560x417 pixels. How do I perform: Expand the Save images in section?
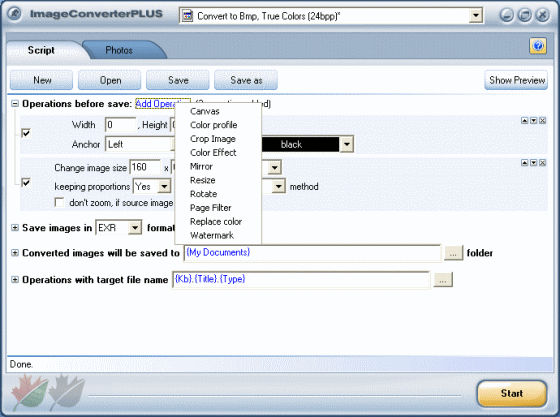15,227
